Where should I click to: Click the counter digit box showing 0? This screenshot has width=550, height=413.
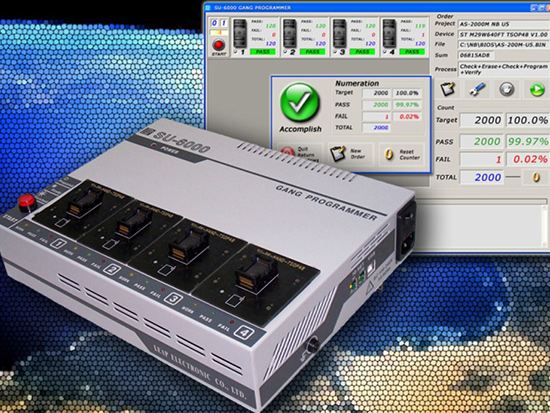click(x=214, y=23)
